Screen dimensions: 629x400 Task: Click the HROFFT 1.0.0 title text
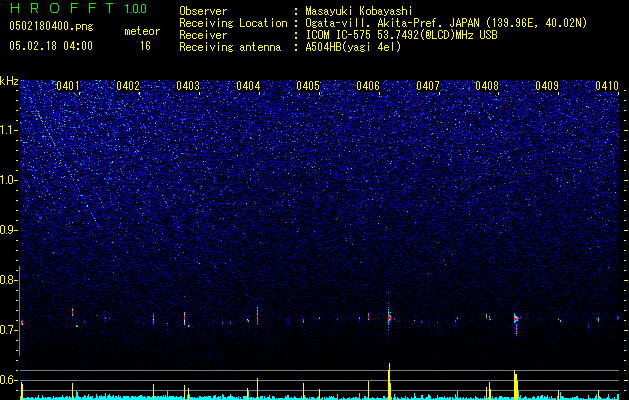78,8
